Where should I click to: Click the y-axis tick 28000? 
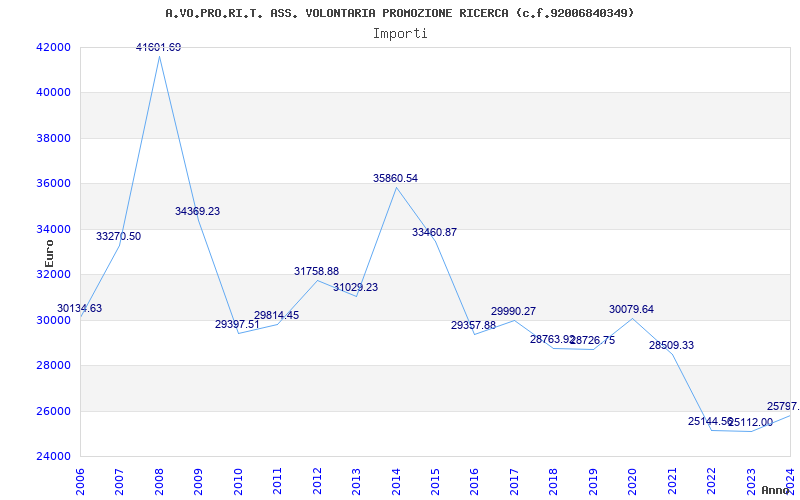click(x=53, y=366)
